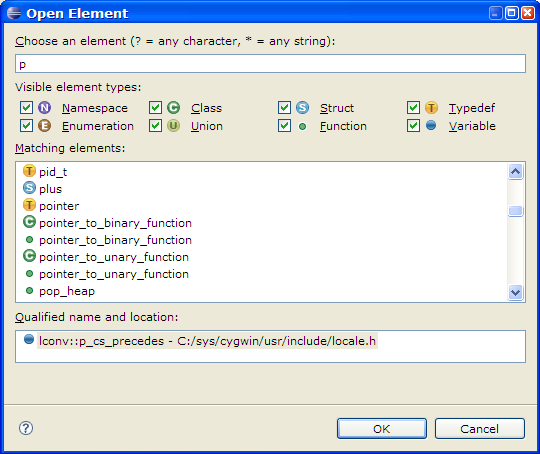Uncheck the Enumeration checkbox
This screenshot has height=454, width=540.
pyautogui.click(x=27, y=126)
